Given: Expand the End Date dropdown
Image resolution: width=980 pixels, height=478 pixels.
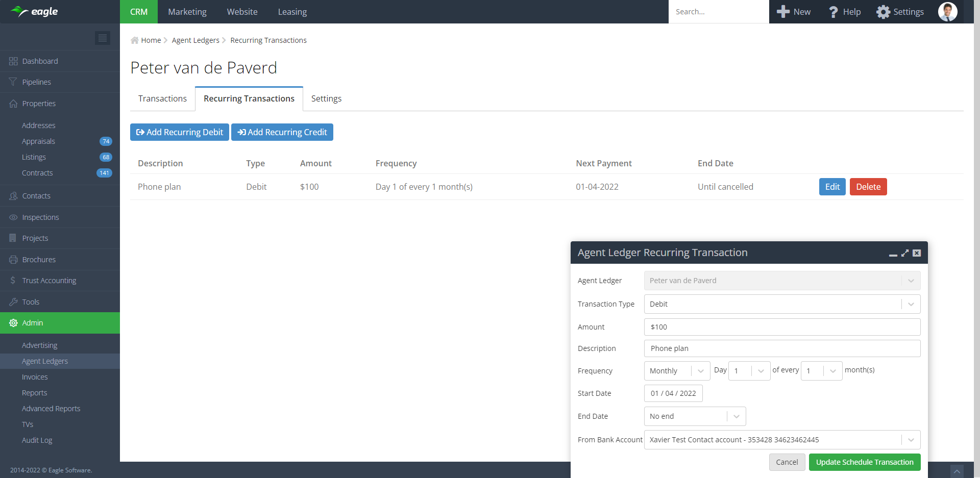Looking at the screenshot, I should click(x=736, y=416).
